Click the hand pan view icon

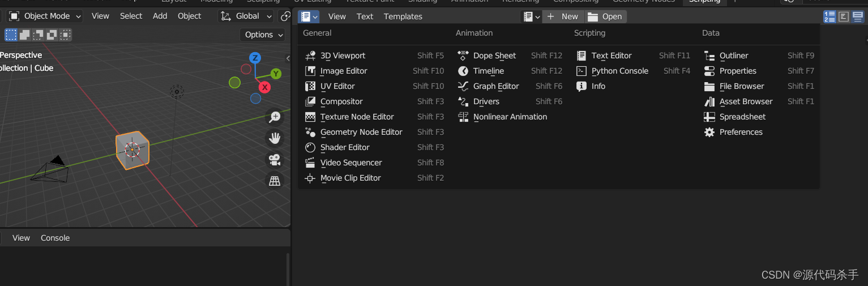click(x=275, y=138)
